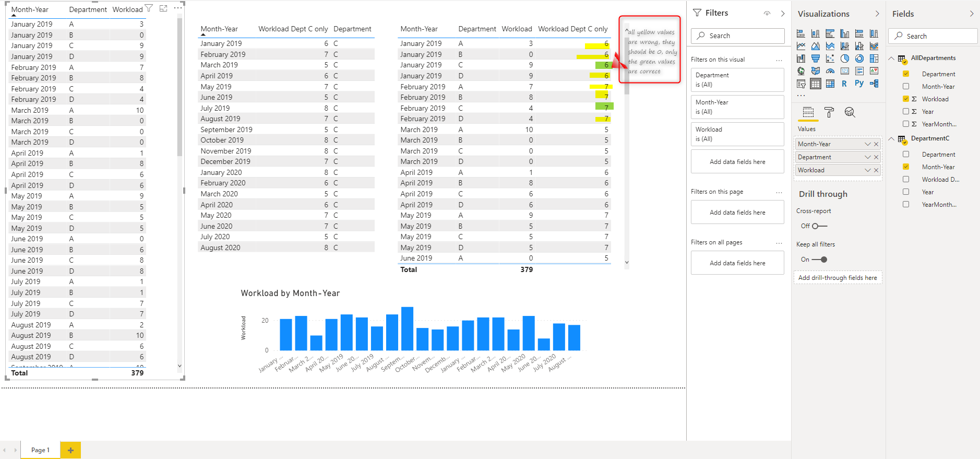Pick the funnel chart visual
This screenshot has width=980, height=459.
point(815,58)
